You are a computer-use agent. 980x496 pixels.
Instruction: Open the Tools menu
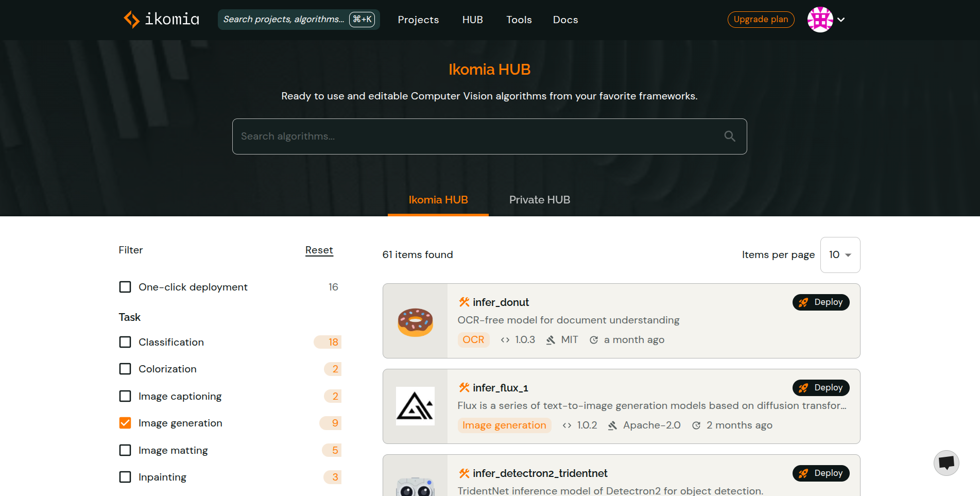click(x=519, y=20)
